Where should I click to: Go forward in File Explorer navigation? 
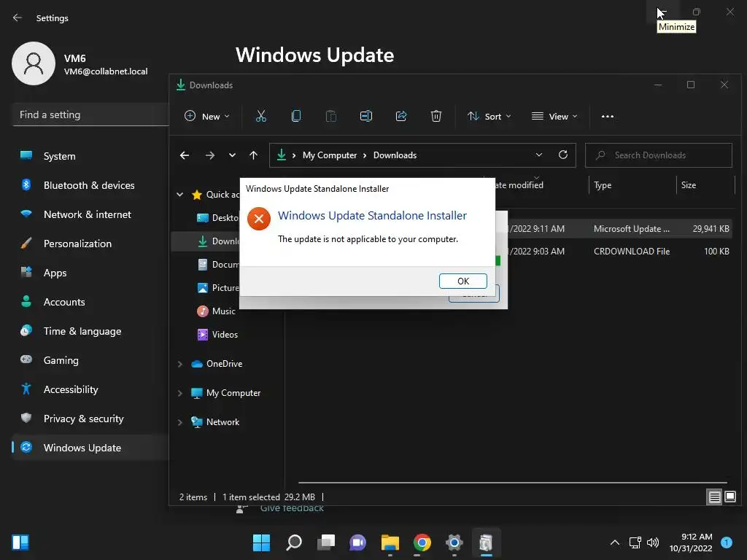[x=209, y=155]
